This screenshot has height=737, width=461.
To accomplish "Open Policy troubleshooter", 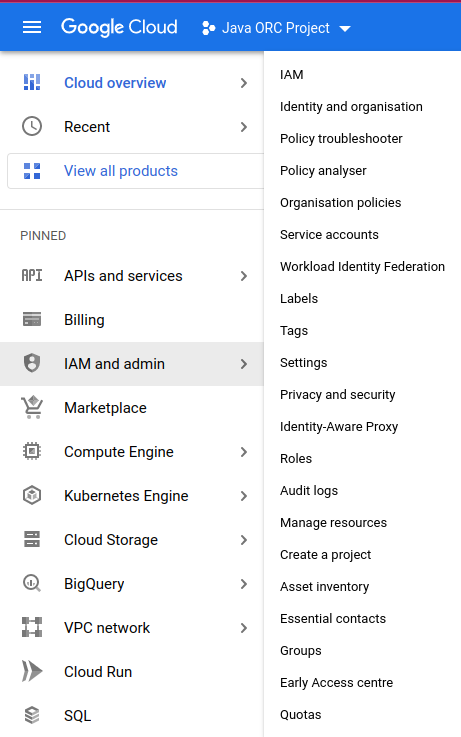I will pos(341,139).
